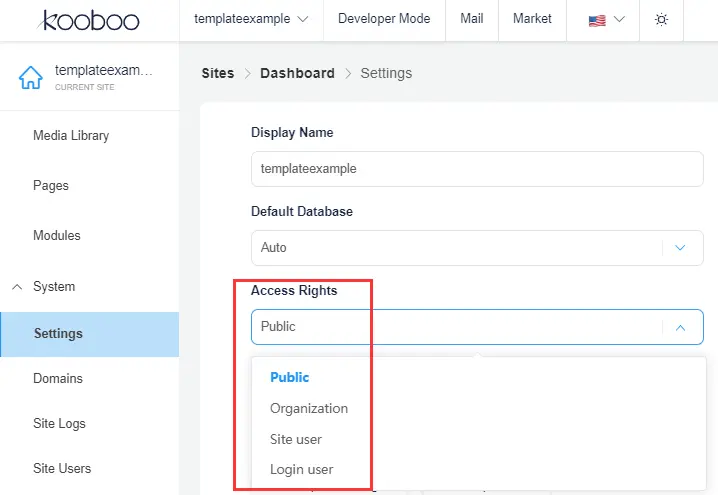Select the Site user option
The width and height of the screenshot is (718, 495).
click(x=296, y=439)
